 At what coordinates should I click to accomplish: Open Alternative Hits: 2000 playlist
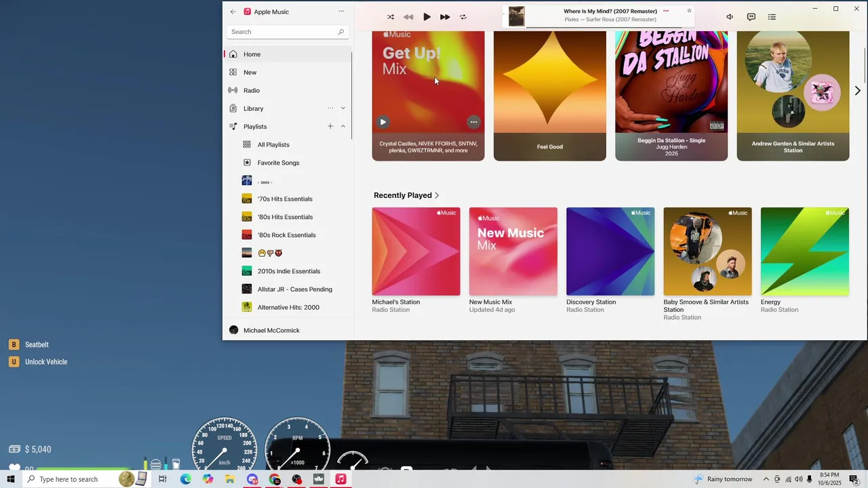point(288,307)
